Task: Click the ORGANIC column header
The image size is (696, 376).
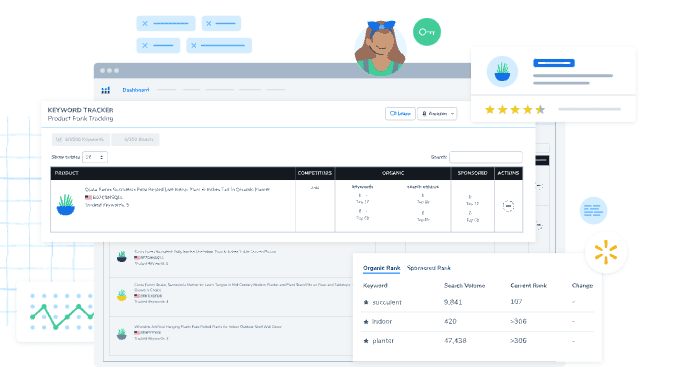Action: [x=393, y=173]
